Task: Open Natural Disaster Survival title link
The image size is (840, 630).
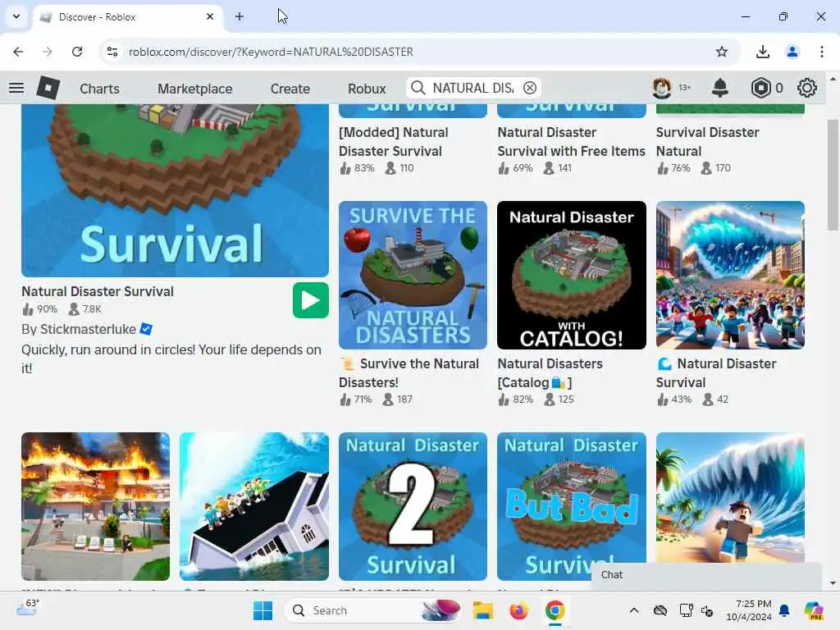Action: (98, 291)
